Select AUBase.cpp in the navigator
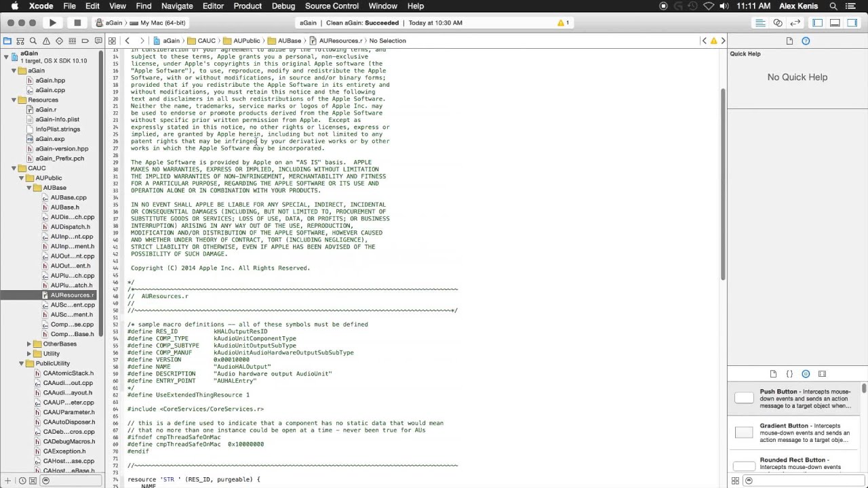 click(68, 197)
